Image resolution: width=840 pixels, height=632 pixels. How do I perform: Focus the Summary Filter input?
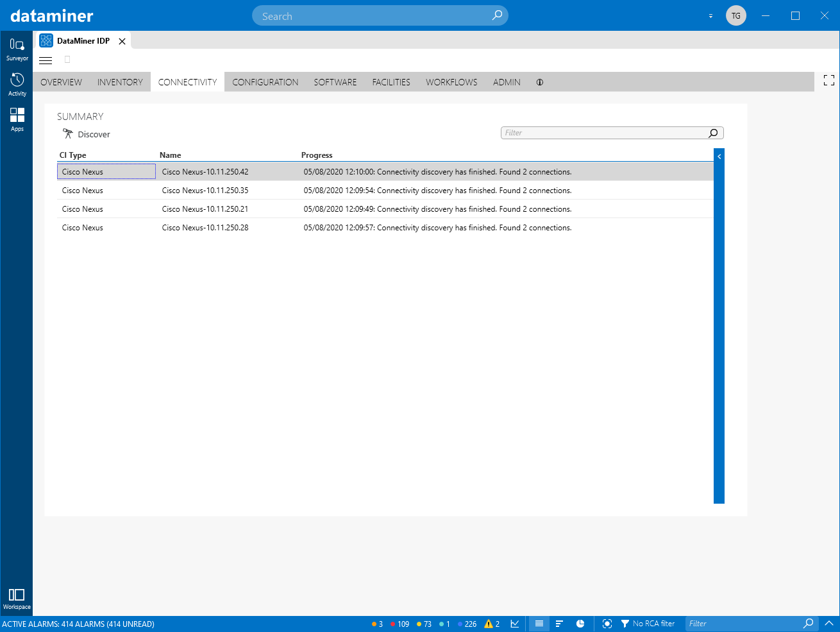coord(612,133)
